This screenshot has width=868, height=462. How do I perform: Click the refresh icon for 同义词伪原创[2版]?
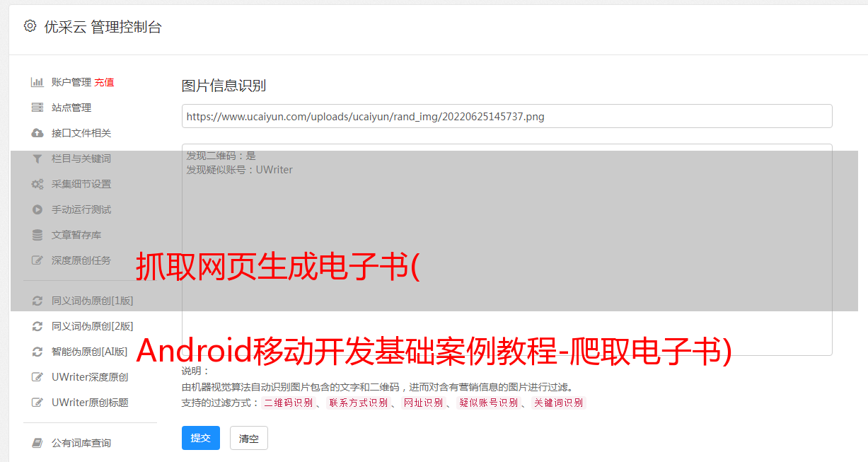(37, 326)
